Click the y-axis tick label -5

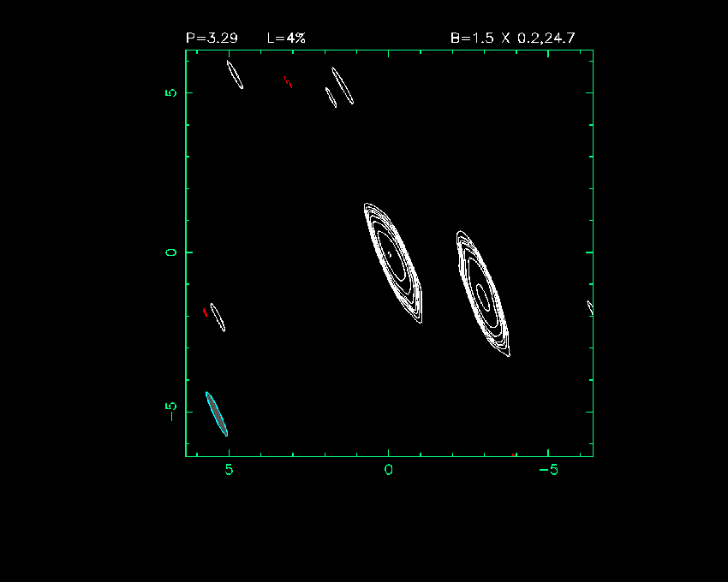pos(170,412)
